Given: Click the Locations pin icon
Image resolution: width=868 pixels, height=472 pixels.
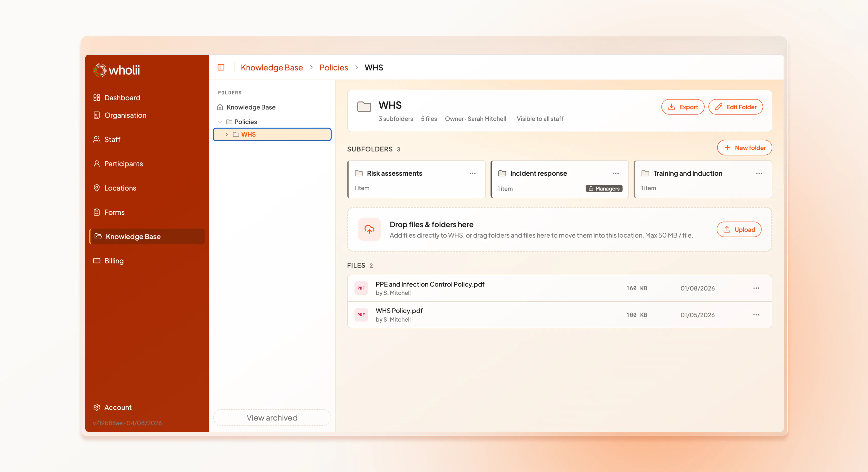Looking at the screenshot, I should (x=97, y=188).
